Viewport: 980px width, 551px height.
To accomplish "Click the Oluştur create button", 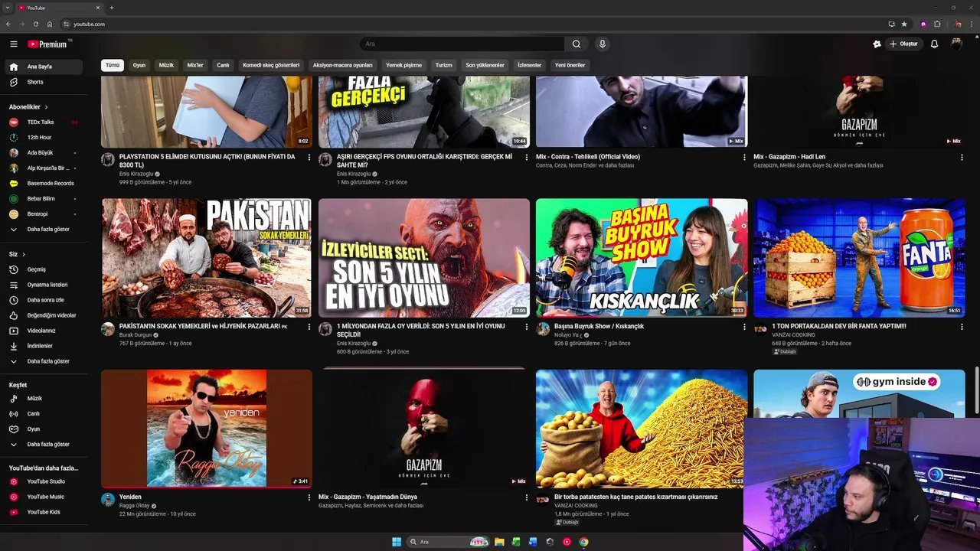I will point(903,44).
